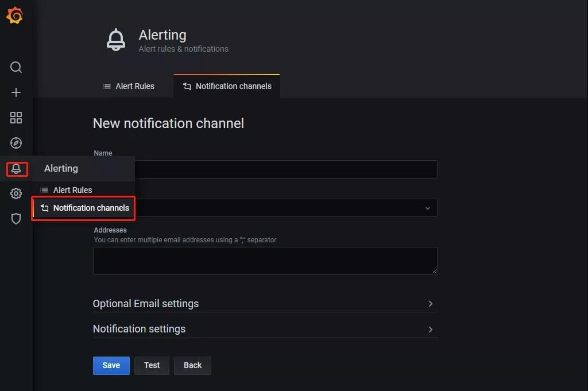Click the Save button
Image resolution: width=588 pixels, height=391 pixels.
[111, 366]
